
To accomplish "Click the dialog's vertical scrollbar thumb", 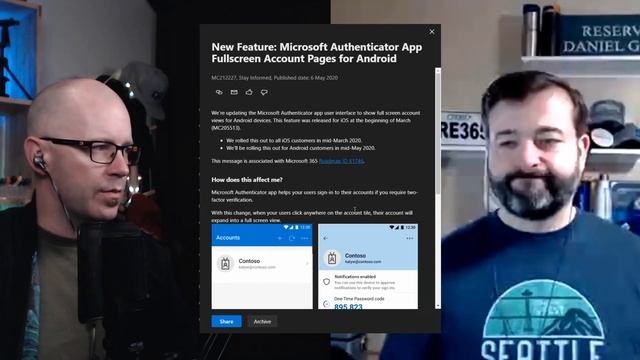I will point(438,133).
